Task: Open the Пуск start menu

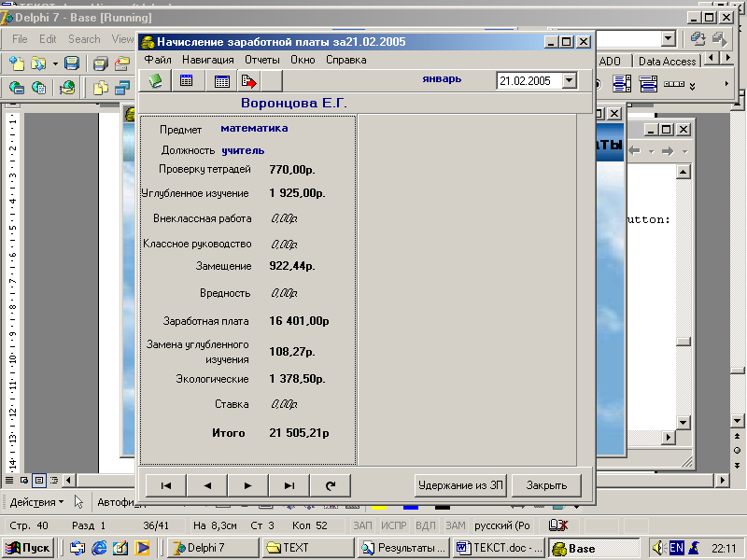Action: click(28, 548)
